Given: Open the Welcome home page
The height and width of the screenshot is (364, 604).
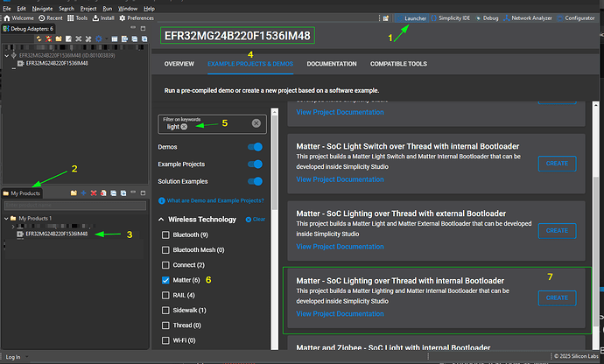Looking at the screenshot, I should point(18,18).
